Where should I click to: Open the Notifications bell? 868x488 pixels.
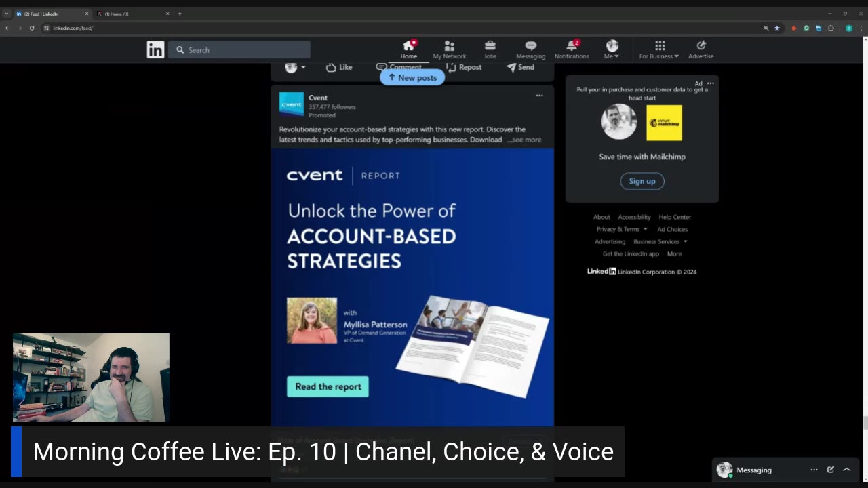[x=572, y=49]
